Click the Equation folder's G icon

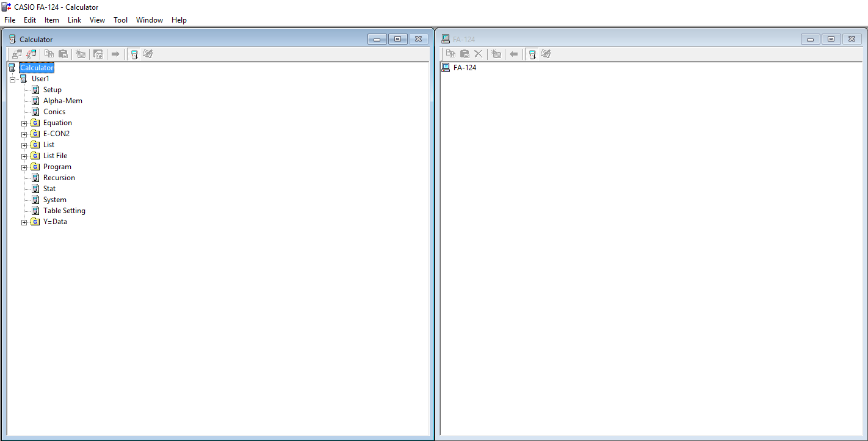coord(35,123)
